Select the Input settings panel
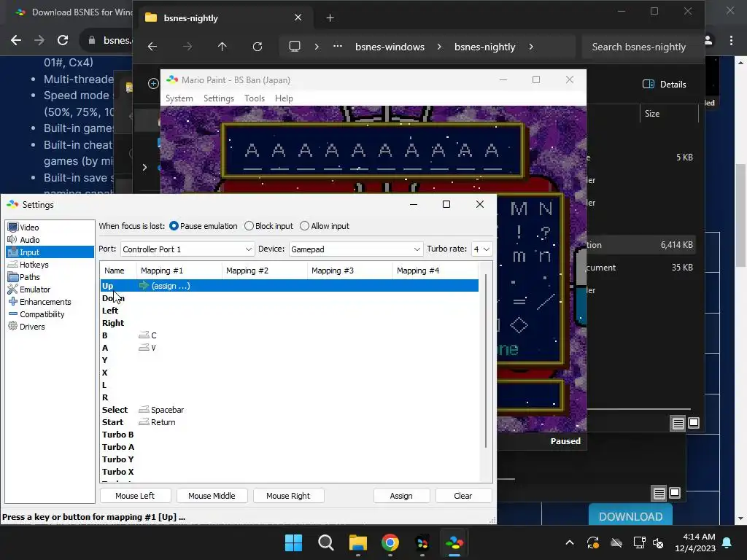747x560 pixels. click(x=50, y=252)
